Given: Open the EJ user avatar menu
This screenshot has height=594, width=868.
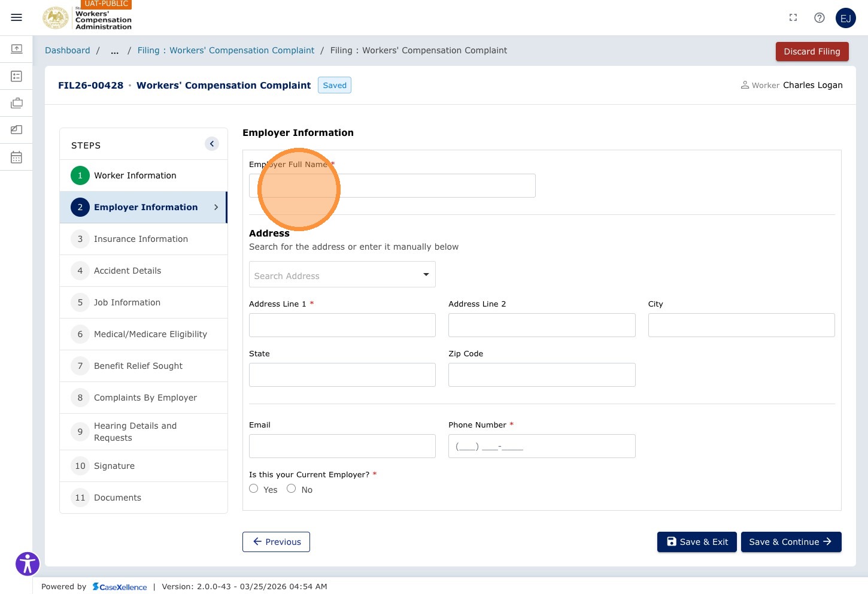Looking at the screenshot, I should click(846, 18).
